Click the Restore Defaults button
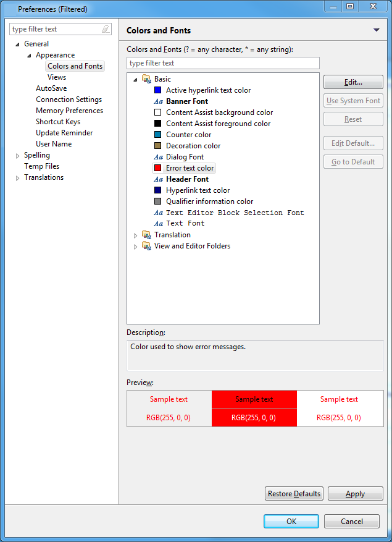392x542 pixels. (x=294, y=494)
